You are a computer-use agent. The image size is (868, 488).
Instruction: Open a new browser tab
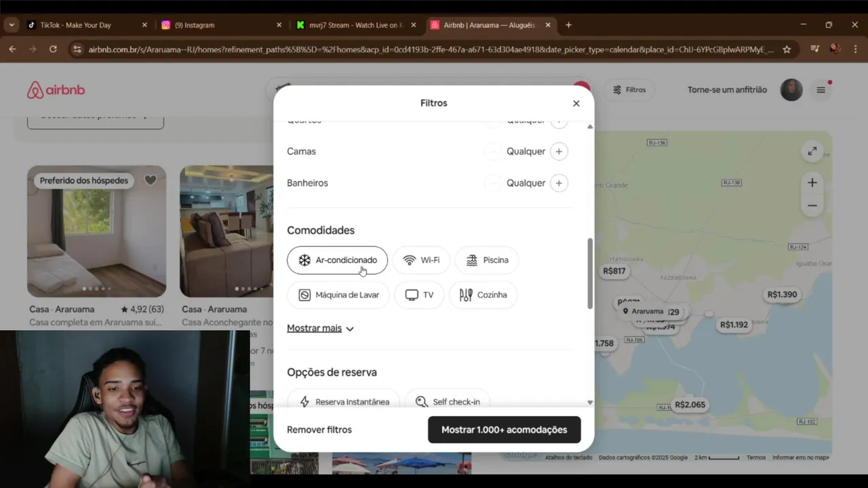(x=568, y=25)
